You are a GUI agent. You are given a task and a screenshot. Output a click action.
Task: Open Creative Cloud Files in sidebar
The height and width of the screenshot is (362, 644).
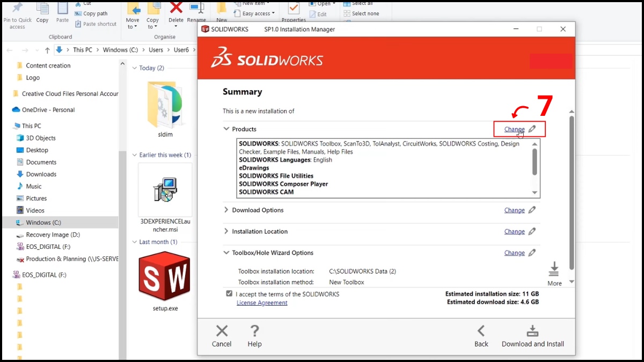[x=70, y=93]
